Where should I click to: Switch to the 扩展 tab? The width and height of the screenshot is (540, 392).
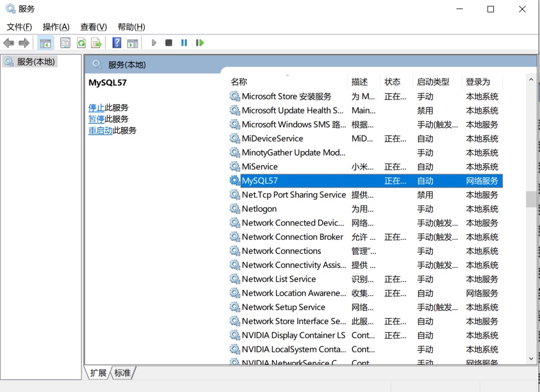coord(98,373)
